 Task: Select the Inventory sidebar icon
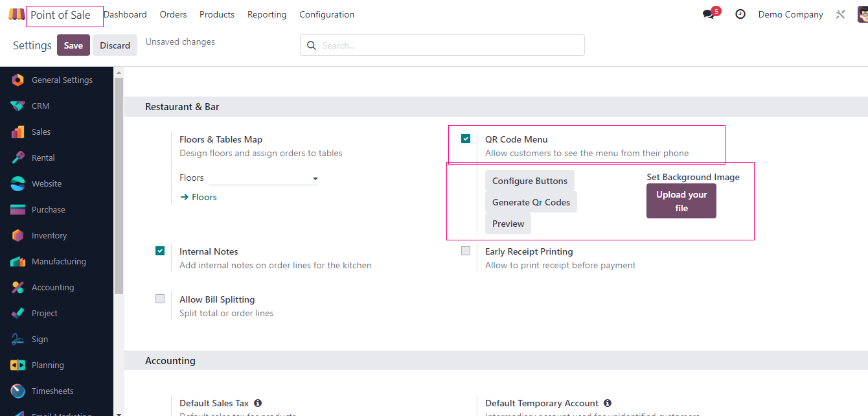click(x=18, y=236)
